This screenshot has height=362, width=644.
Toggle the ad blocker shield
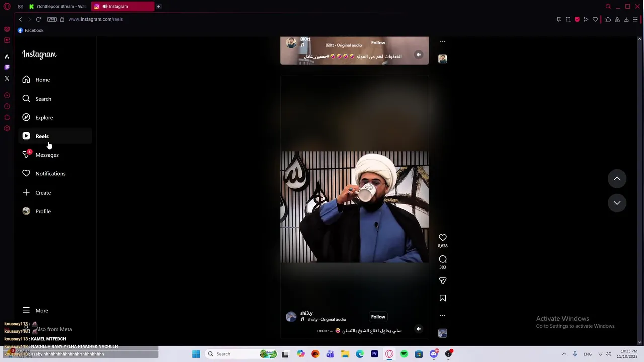[x=577, y=19]
